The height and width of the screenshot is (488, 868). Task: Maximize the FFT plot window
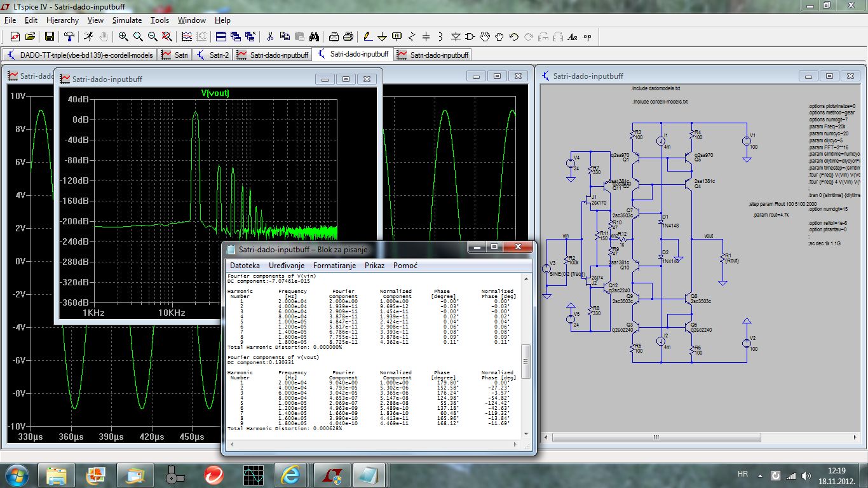click(346, 79)
